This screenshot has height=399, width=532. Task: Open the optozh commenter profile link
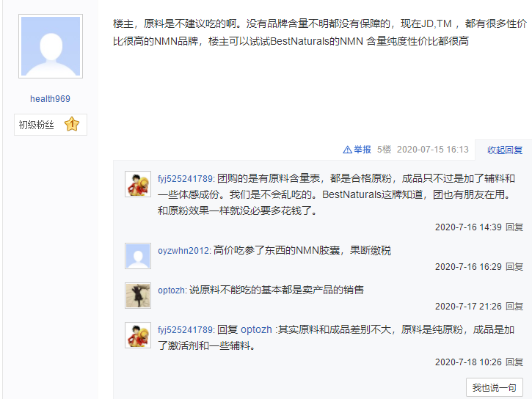click(x=172, y=290)
